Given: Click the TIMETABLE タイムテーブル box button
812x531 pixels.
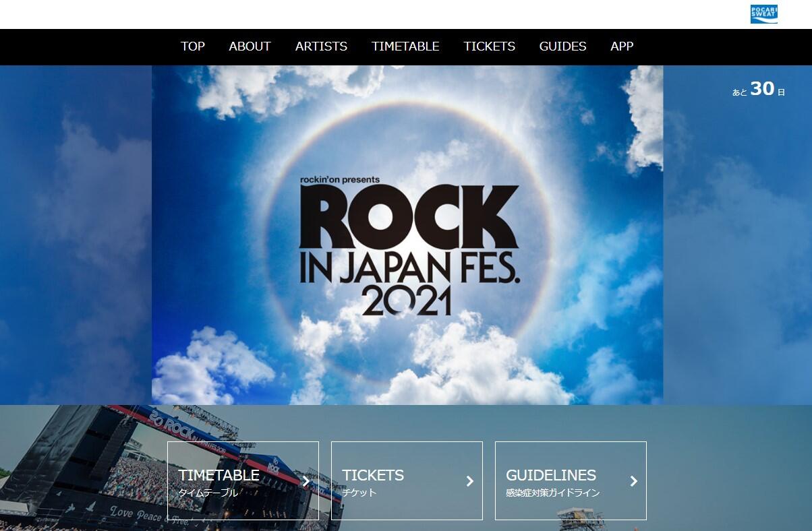Looking at the screenshot, I should (x=243, y=480).
